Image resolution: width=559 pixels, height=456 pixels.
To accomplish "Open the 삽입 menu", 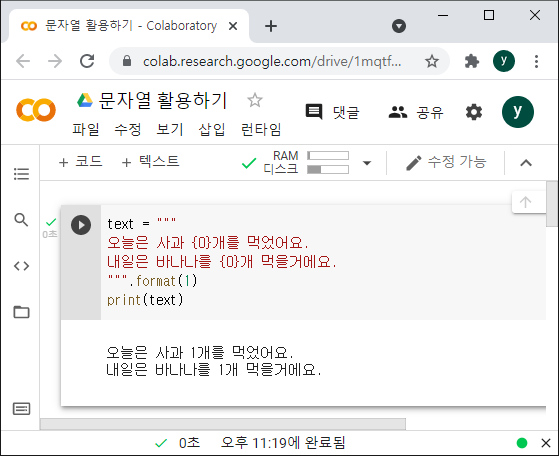I will [212, 129].
